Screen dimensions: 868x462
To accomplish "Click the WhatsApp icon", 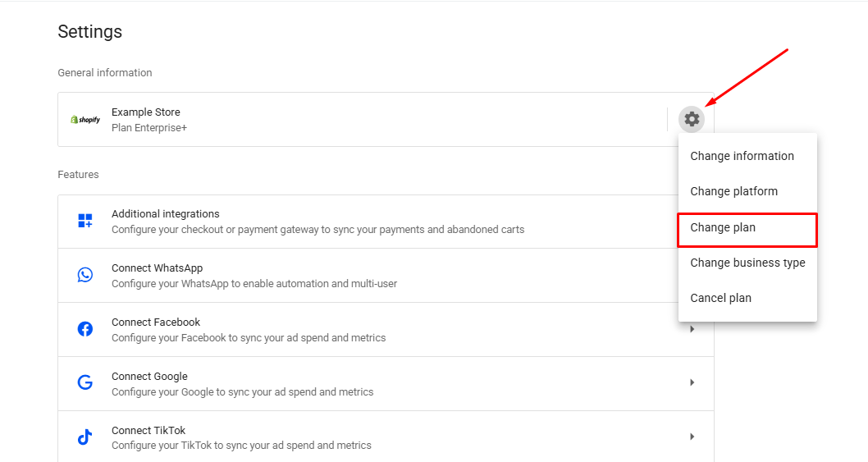I will coord(85,275).
